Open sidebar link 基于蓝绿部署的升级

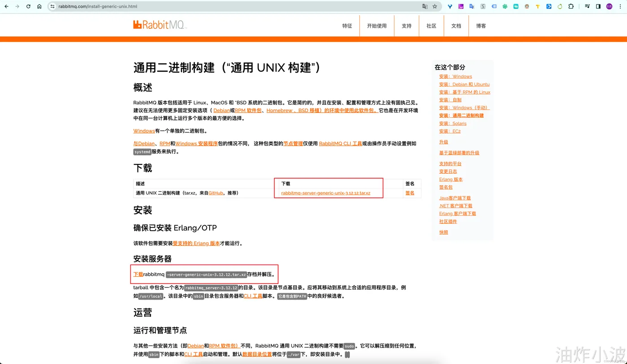(x=459, y=153)
